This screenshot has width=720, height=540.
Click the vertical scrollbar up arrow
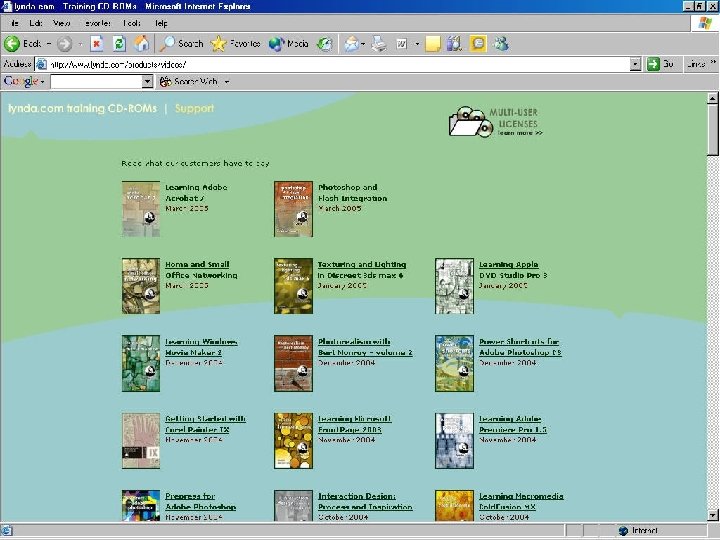[x=712, y=98]
